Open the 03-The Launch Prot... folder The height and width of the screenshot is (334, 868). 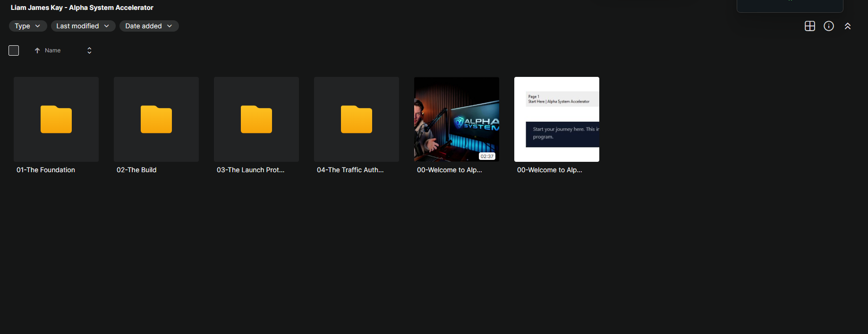[256, 119]
